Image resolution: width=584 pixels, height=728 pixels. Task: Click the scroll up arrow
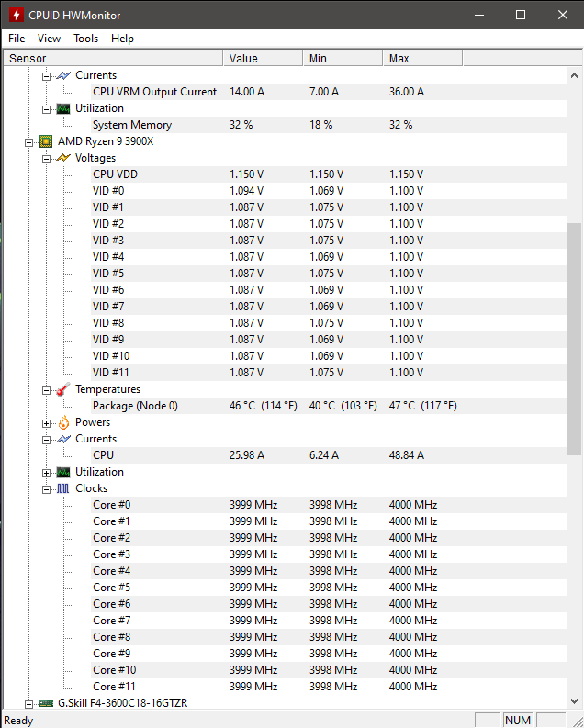pos(574,75)
